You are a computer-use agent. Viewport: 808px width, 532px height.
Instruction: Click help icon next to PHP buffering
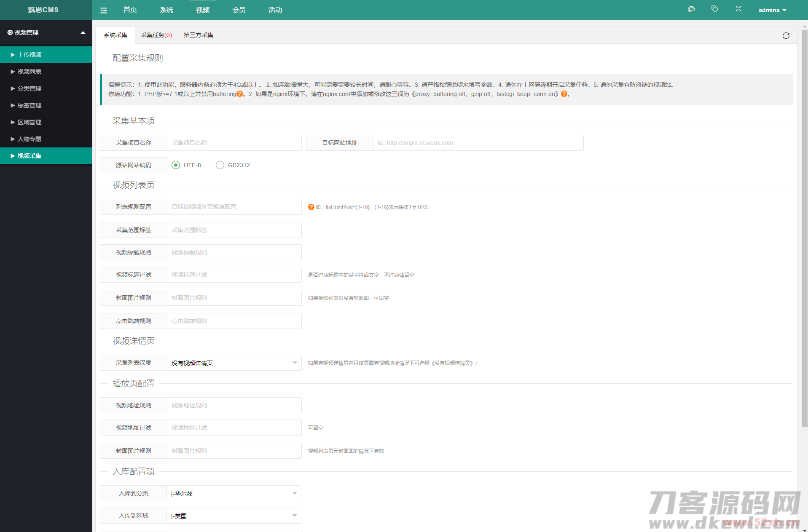(240, 94)
